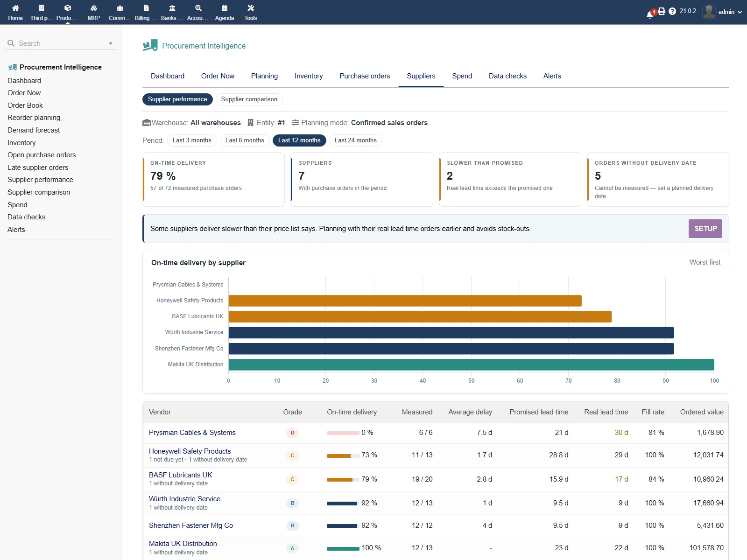The height and width of the screenshot is (560, 747).
Task: Switch to the Purchase orders tab
Action: click(365, 76)
